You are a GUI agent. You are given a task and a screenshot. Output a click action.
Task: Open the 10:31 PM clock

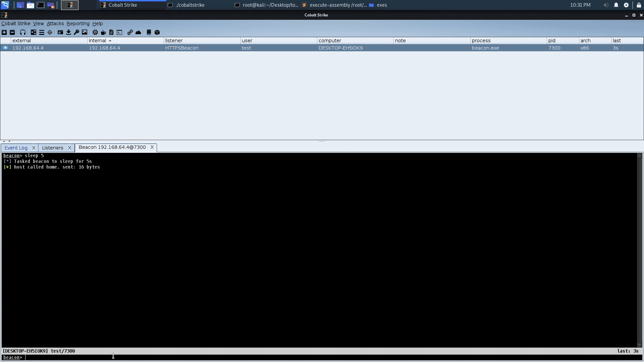580,5
